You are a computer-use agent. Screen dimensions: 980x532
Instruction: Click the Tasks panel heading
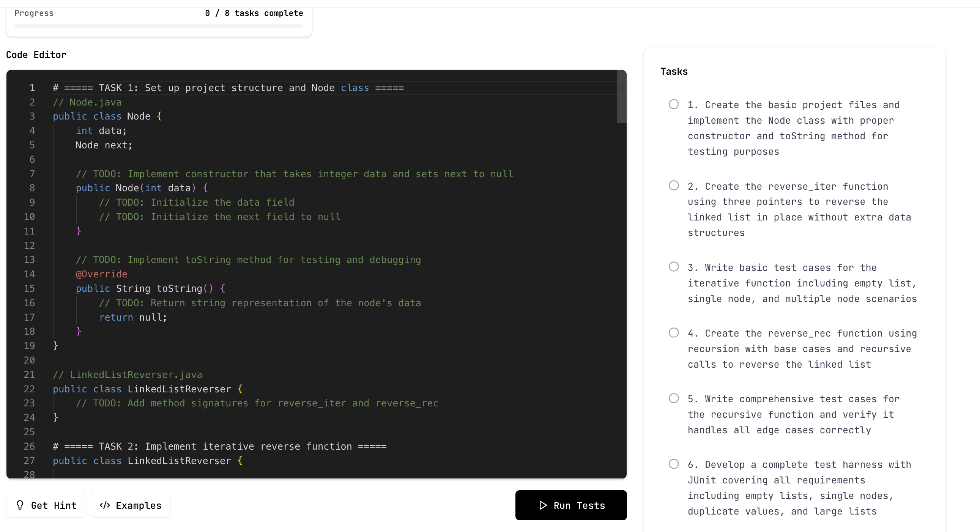click(x=674, y=71)
